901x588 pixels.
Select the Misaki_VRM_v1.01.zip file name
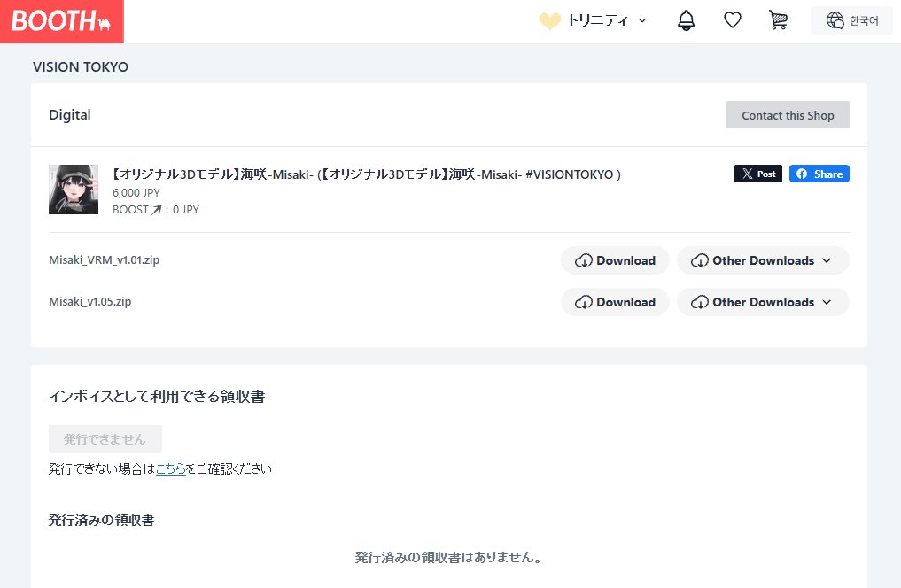click(104, 260)
